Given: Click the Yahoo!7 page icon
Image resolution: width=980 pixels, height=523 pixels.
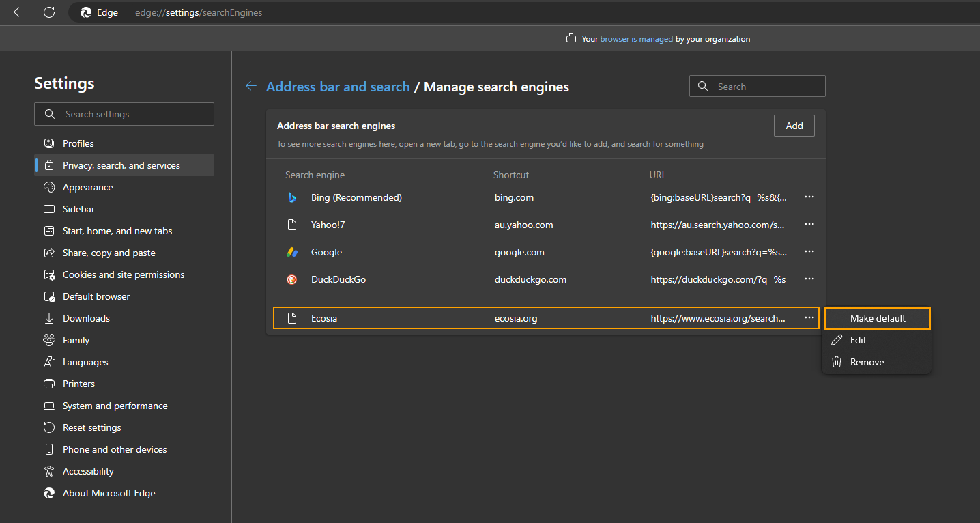Looking at the screenshot, I should tap(291, 225).
